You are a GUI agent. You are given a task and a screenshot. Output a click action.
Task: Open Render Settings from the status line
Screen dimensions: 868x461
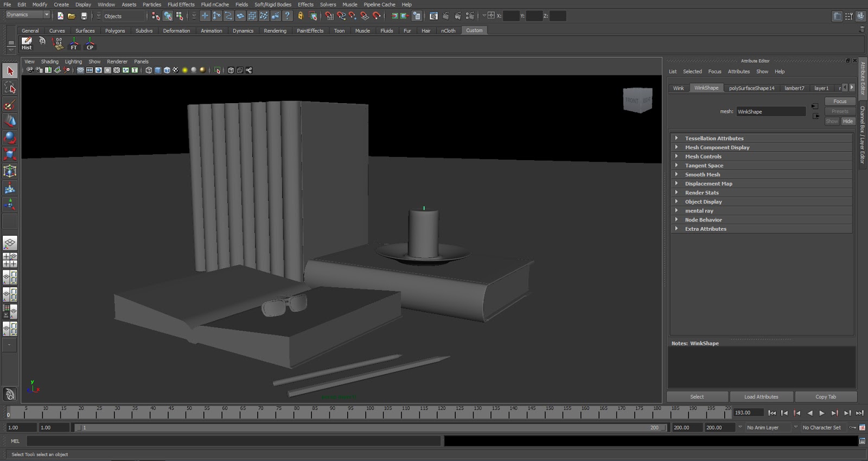coord(470,16)
